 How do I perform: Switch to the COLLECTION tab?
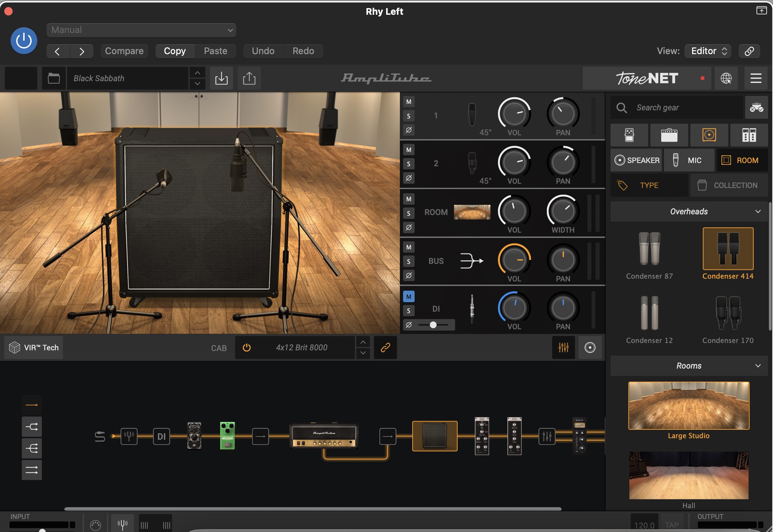pos(729,186)
